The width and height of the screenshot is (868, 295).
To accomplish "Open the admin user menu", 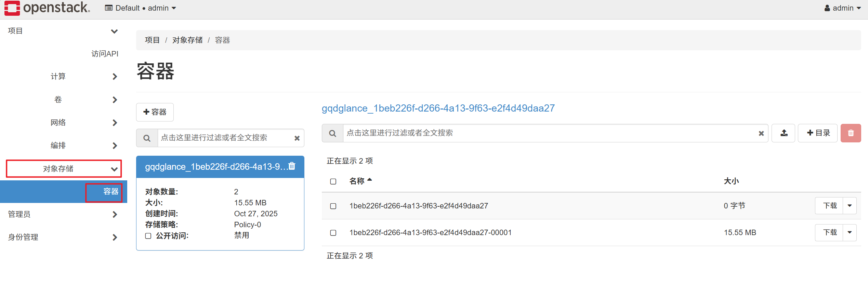I will tap(842, 8).
